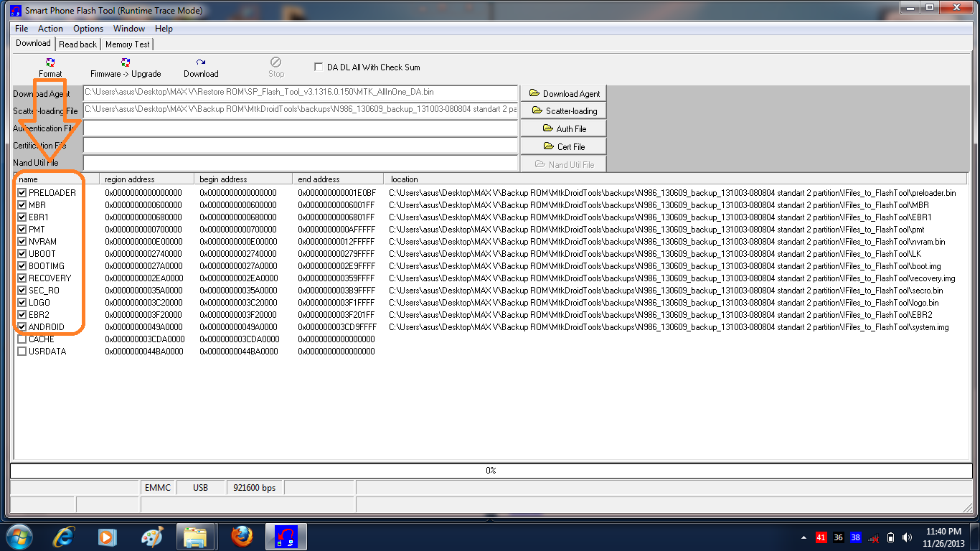Uncheck the LOGO partition checkbox

pyautogui.click(x=22, y=302)
